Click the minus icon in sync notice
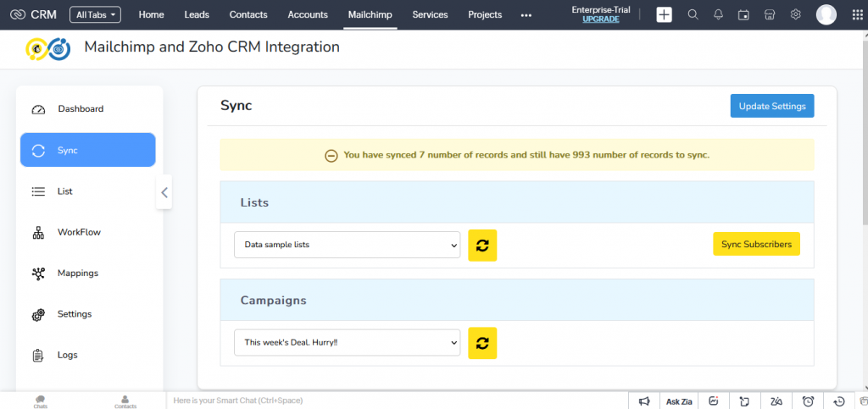This screenshot has height=409, width=868. [x=331, y=155]
